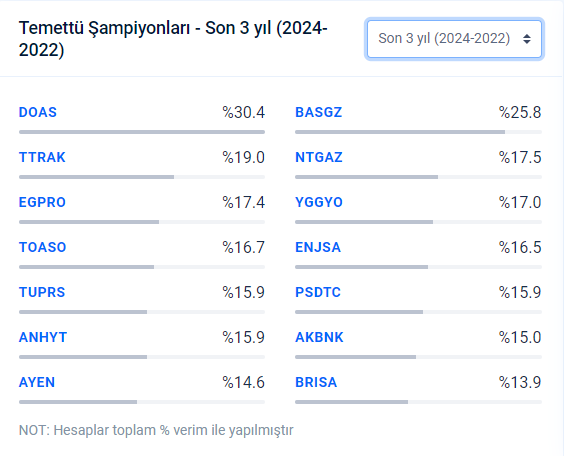Click the TUPRS ticker link
This screenshot has height=456, width=564.
42,292
